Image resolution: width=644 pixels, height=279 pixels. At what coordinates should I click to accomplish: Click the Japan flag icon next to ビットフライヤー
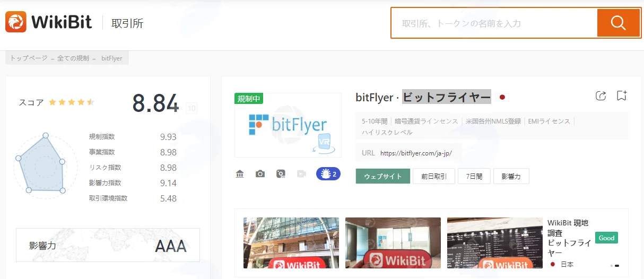[502, 97]
